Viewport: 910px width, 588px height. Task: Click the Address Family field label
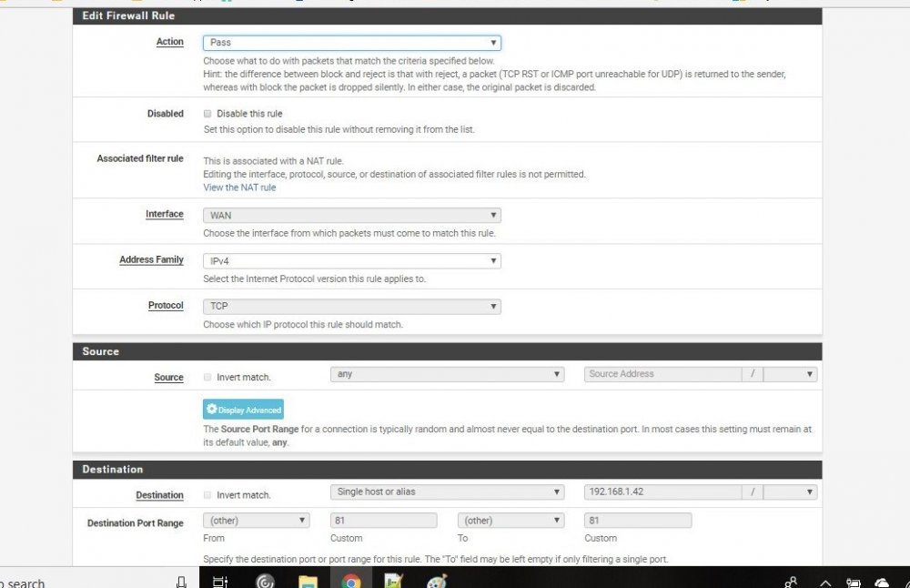[x=151, y=260]
